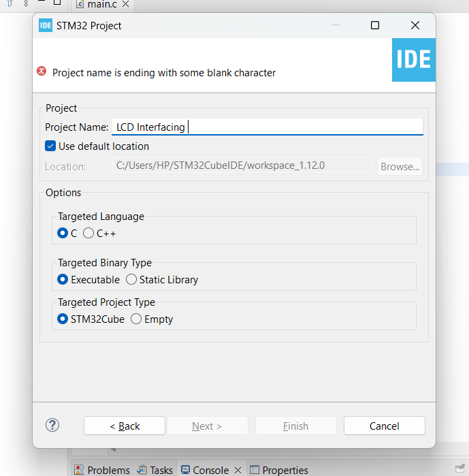This screenshot has width=469, height=476.
Task: Go back with the < Back button
Action: coord(125,426)
